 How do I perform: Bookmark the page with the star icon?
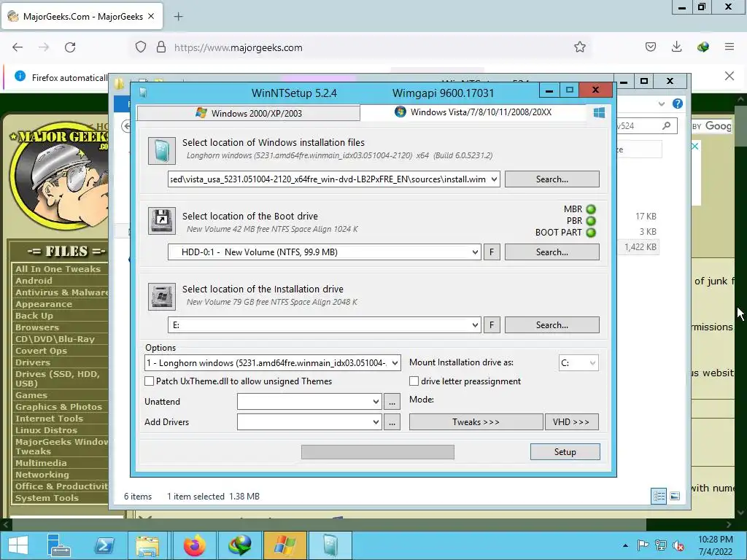coord(579,47)
